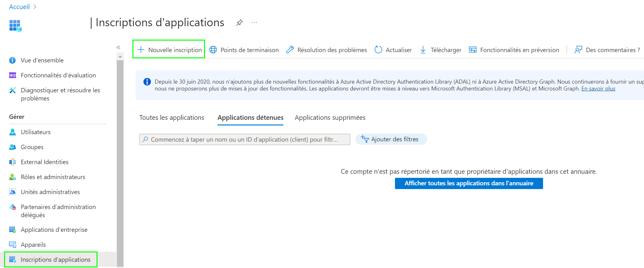Viewport: 644px width, 268px height.
Task: Click the sidebar scrollbar up arrow
Action: [120, 57]
